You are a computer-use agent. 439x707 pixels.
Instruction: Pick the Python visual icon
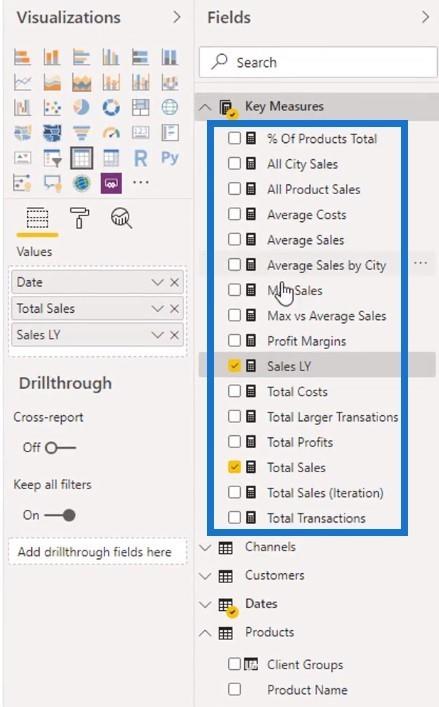coord(170,158)
